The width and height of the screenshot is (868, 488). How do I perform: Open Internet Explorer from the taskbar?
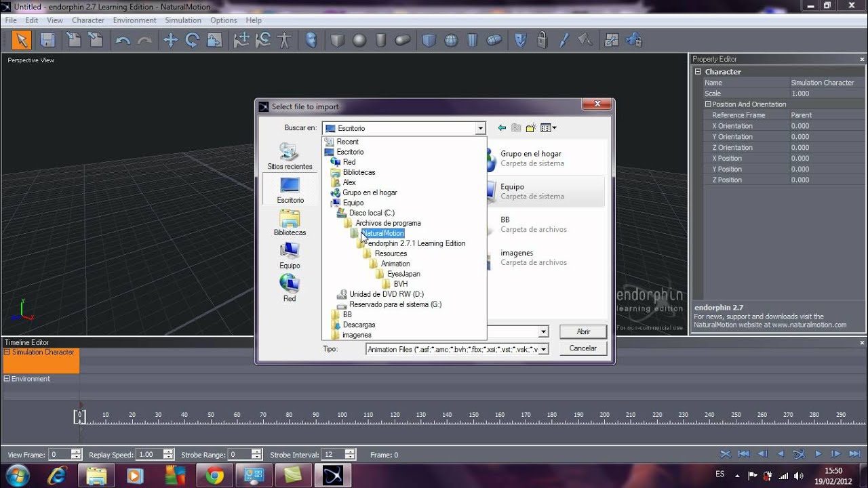[57, 475]
